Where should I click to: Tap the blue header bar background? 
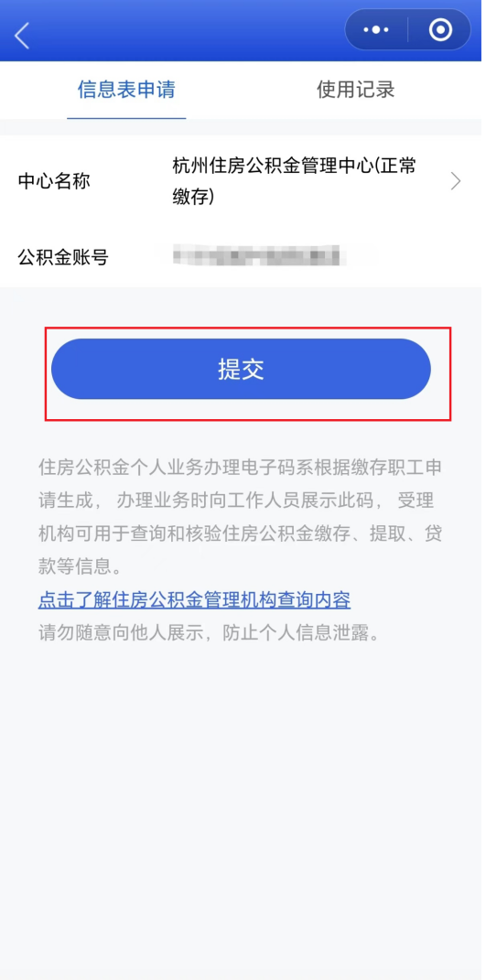[x=188, y=31]
